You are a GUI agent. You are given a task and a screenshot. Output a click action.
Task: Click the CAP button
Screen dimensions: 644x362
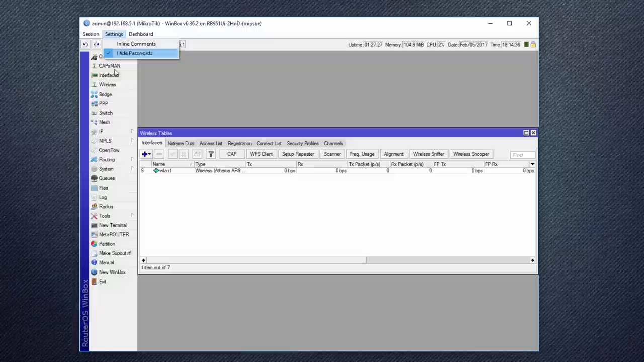coord(232,154)
